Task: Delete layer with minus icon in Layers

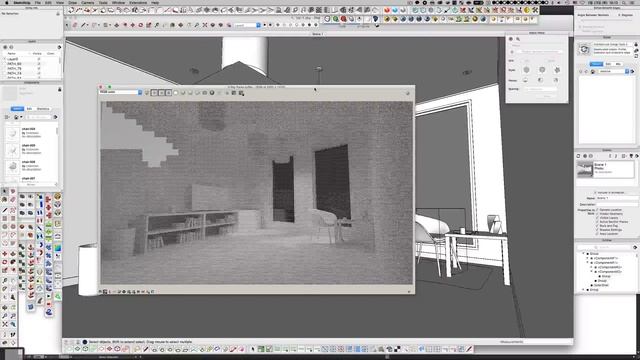Action: tap(11, 47)
